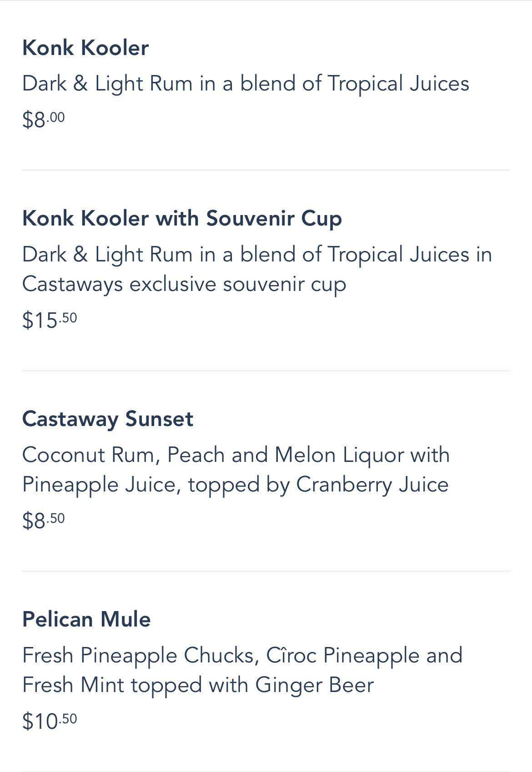Image resolution: width=532 pixels, height=772 pixels.
Task: Click Fresh Mint topped with Ginger Beer line
Action: tap(198, 685)
